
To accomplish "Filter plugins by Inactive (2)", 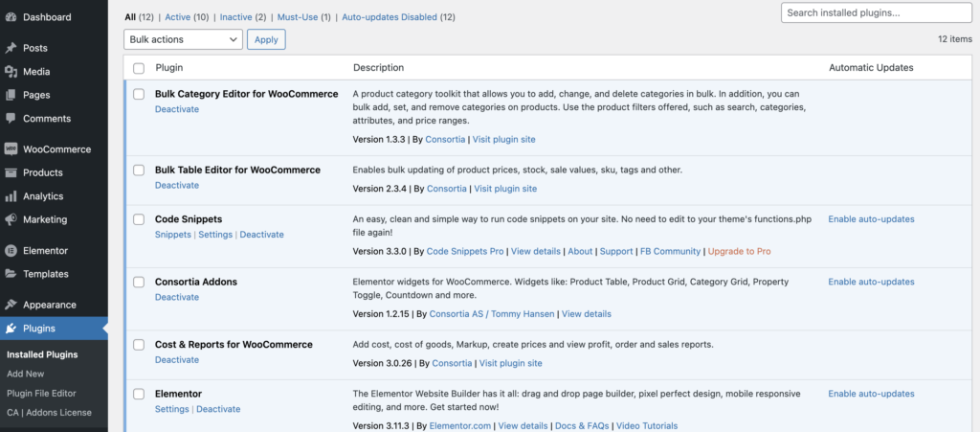I will 242,17.
